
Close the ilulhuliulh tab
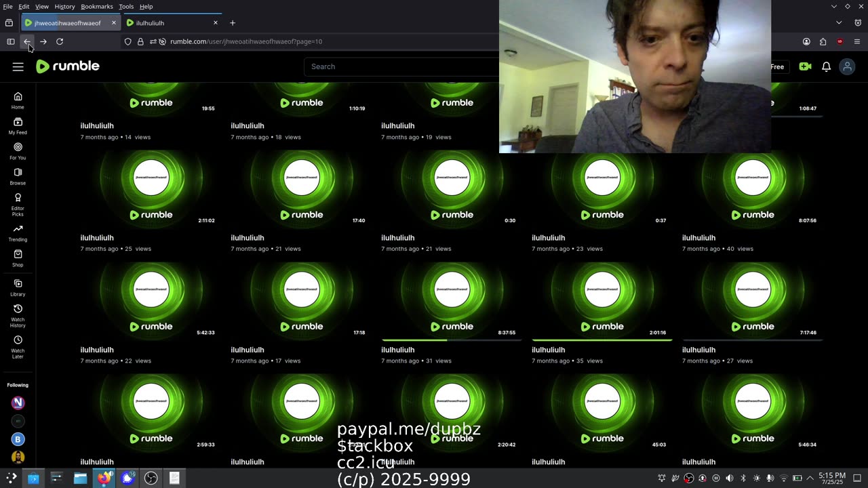[x=216, y=22]
